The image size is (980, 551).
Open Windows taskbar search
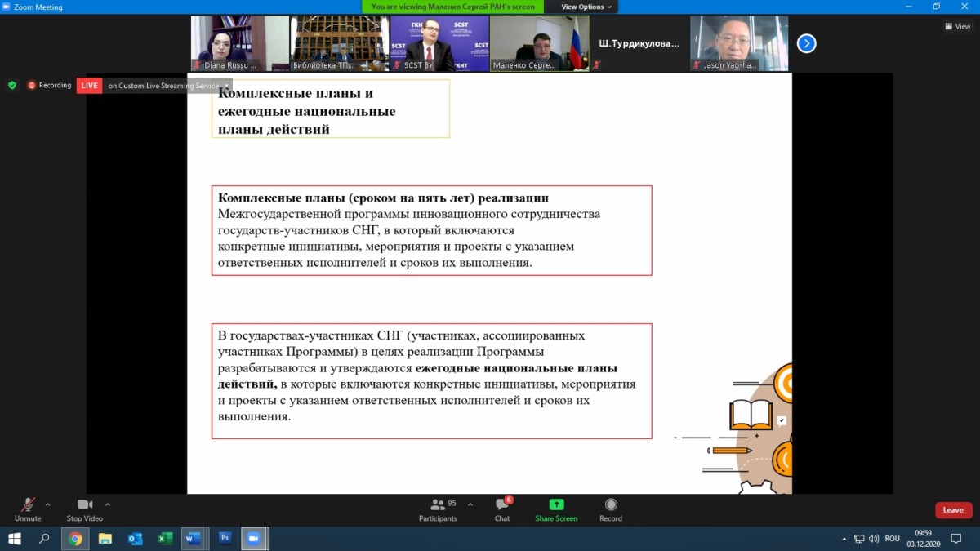(44, 539)
